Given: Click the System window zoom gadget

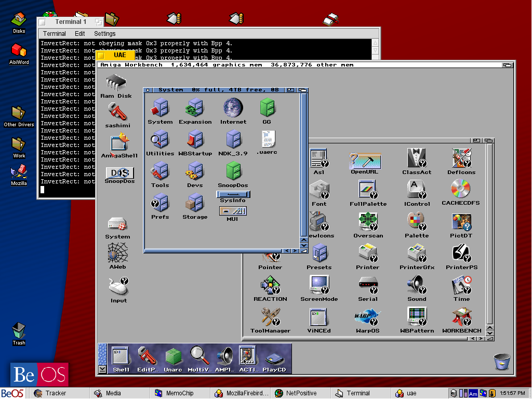Looking at the screenshot, I should tap(290, 90).
